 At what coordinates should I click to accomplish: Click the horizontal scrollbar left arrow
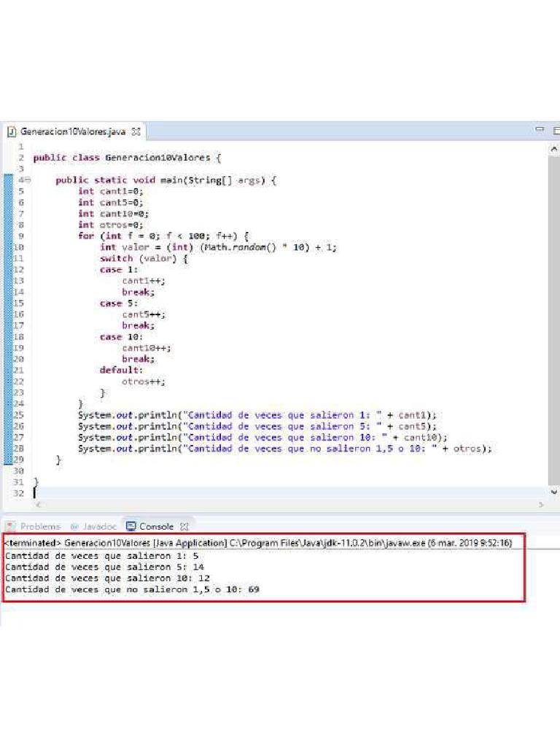(38, 505)
